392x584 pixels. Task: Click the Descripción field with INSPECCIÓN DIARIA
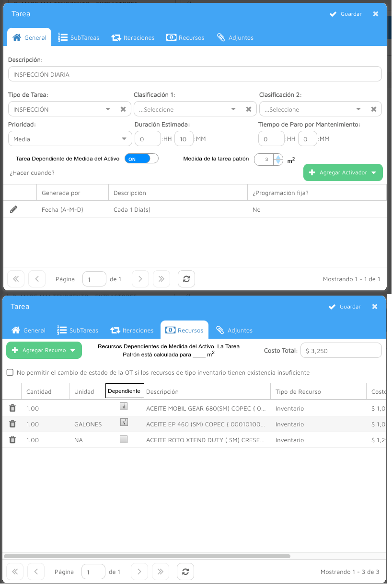195,74
